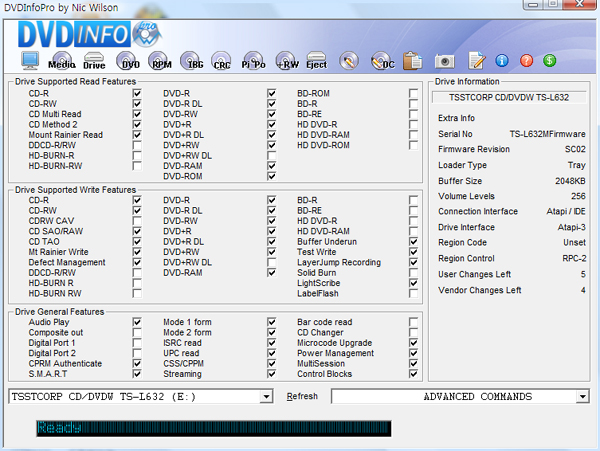Toggle CD-R read feature checkbox
Screen dimensions: 600x451
pyautogui.click(x=137, y=93)
